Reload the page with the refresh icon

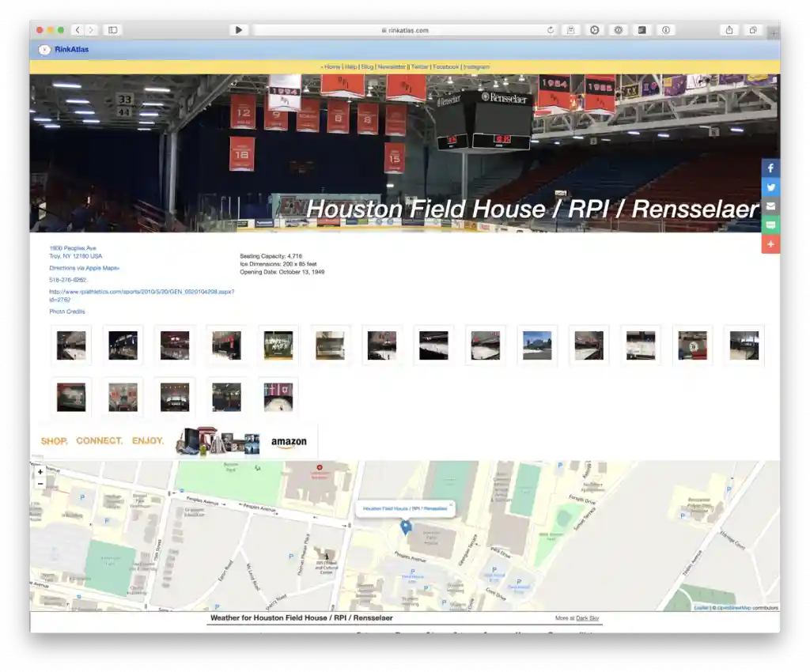click(551, 30)
